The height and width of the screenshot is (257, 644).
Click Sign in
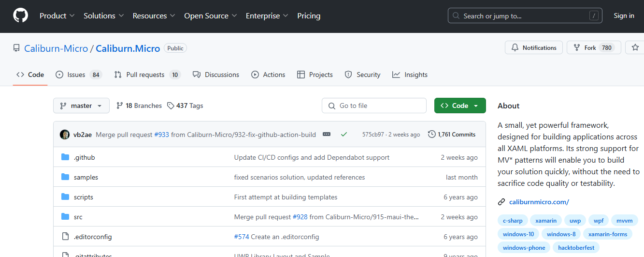(624, 16)
